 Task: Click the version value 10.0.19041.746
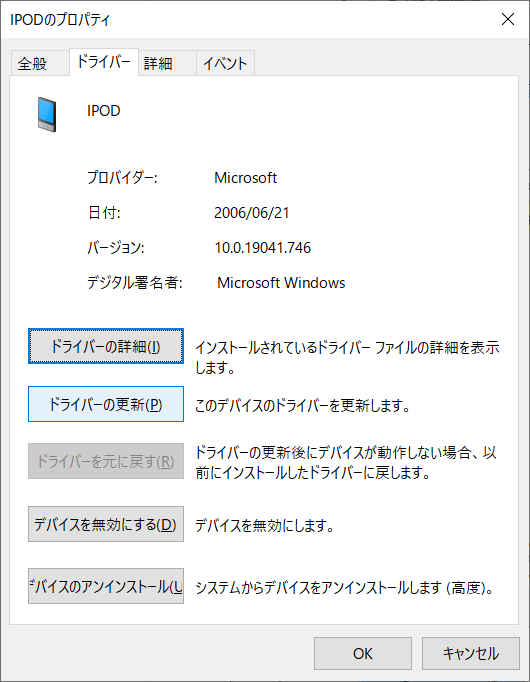(x=263, y=248)
